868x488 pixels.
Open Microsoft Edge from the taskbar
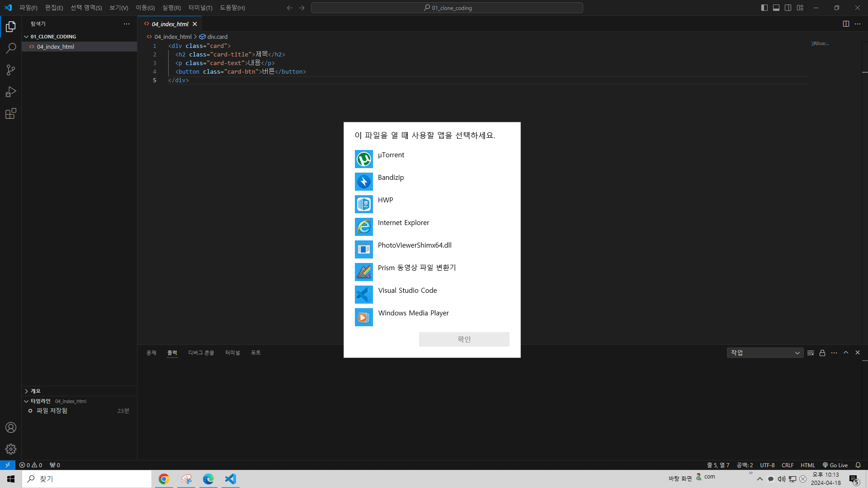208,479
